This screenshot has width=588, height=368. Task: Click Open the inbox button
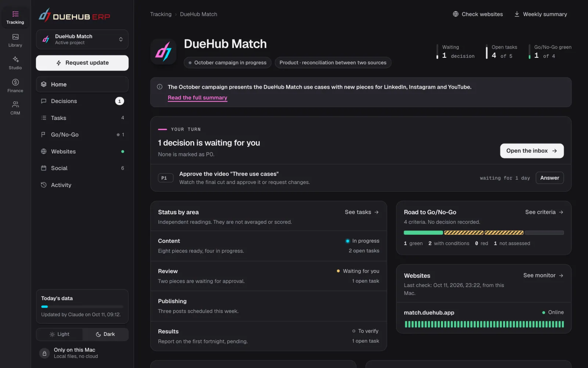click(x=532, y=151)
